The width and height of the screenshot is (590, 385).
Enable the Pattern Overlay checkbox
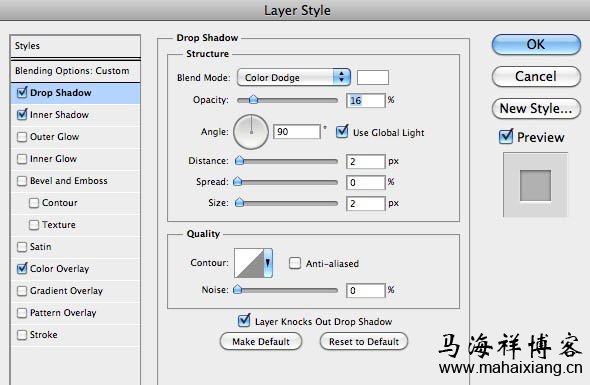click(x=22, y=313)
